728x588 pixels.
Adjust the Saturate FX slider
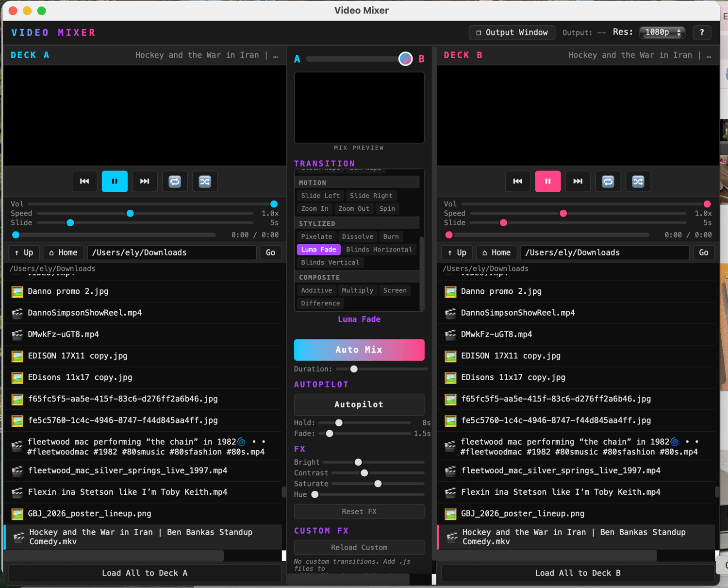coord(378,484)
